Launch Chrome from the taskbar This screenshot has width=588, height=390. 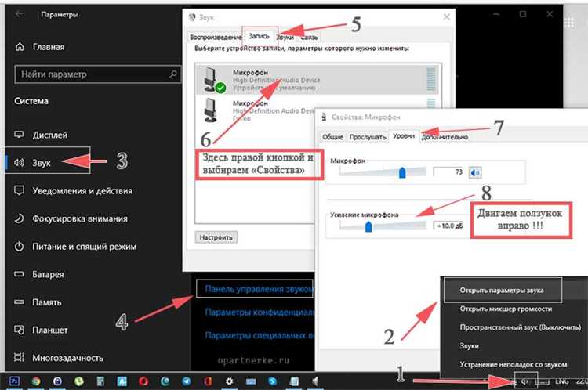point(36,381)
